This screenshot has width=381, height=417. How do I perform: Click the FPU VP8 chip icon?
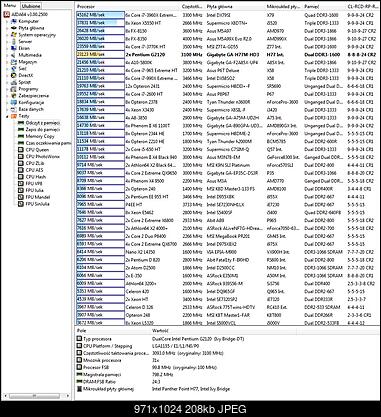click(x=21, y=183)
